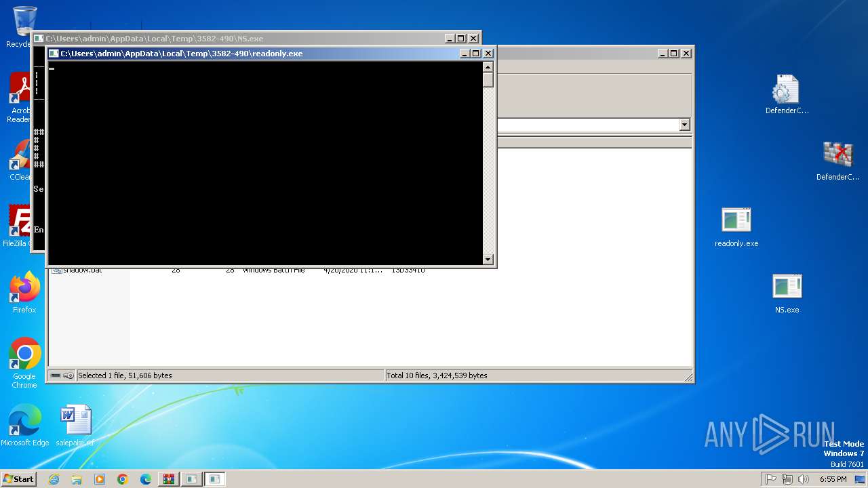Click the key icon in archive status bar
This screenshot has width=868, height=488.
[68, 375]
